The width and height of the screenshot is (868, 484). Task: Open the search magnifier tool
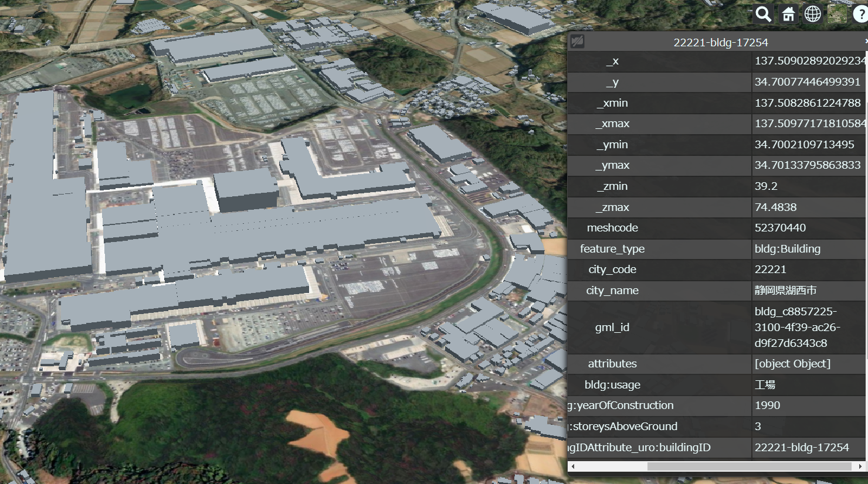tap(763, 14)
